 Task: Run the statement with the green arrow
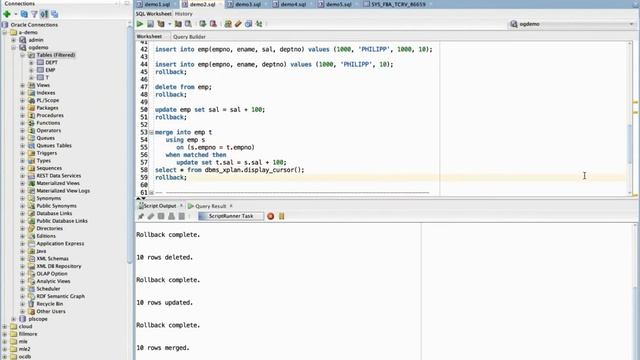pyautogui.click(x=140, y=24)
